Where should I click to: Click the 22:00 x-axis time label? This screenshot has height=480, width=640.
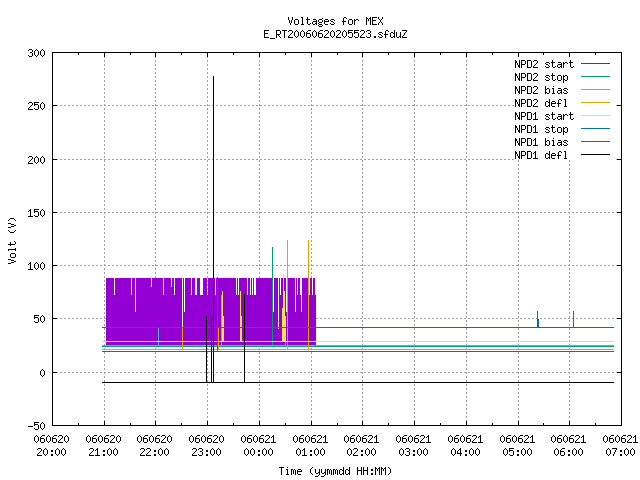point(154,452)
